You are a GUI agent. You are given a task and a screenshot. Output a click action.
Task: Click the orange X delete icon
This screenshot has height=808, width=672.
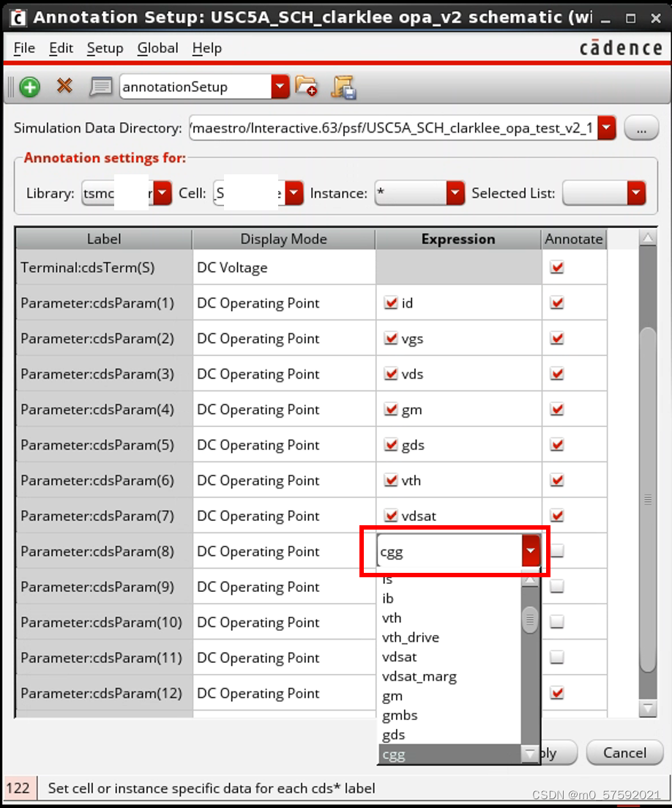click(64, 86)
